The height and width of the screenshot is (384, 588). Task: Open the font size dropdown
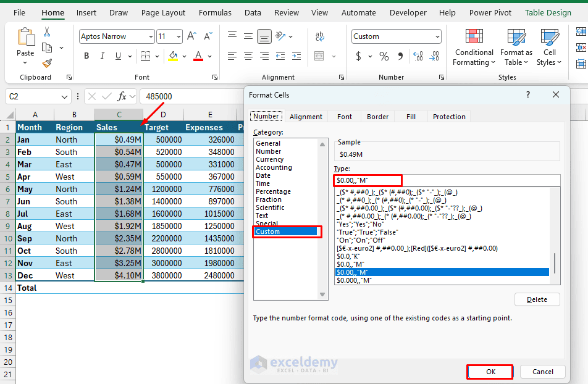(x=179, y=36)
